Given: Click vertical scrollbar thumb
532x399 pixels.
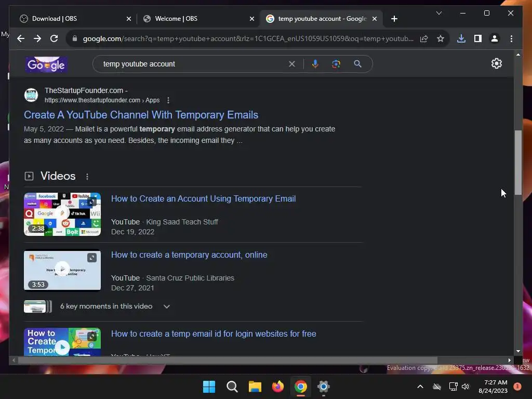Looking at the screenshot, I should 518,163.
